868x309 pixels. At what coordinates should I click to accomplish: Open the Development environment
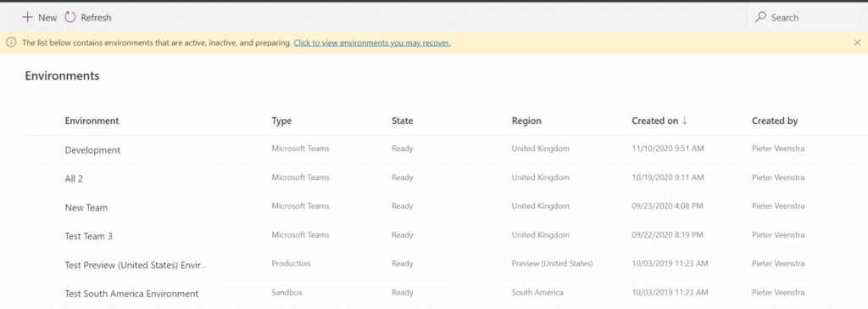point(92,150)
